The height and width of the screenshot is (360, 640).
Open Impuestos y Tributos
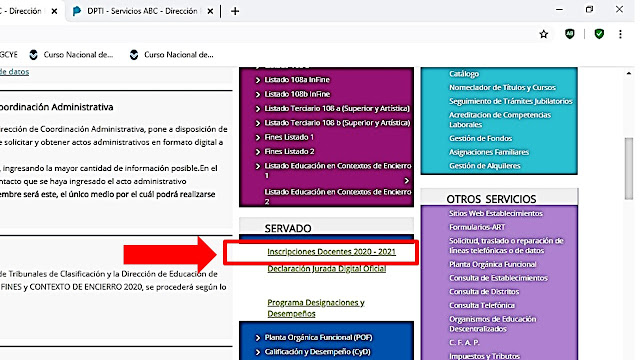(x=484, y=356)
